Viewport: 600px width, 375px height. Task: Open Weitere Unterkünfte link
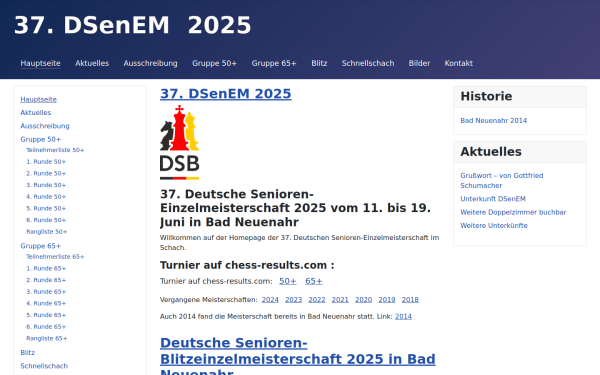[494, 226]
